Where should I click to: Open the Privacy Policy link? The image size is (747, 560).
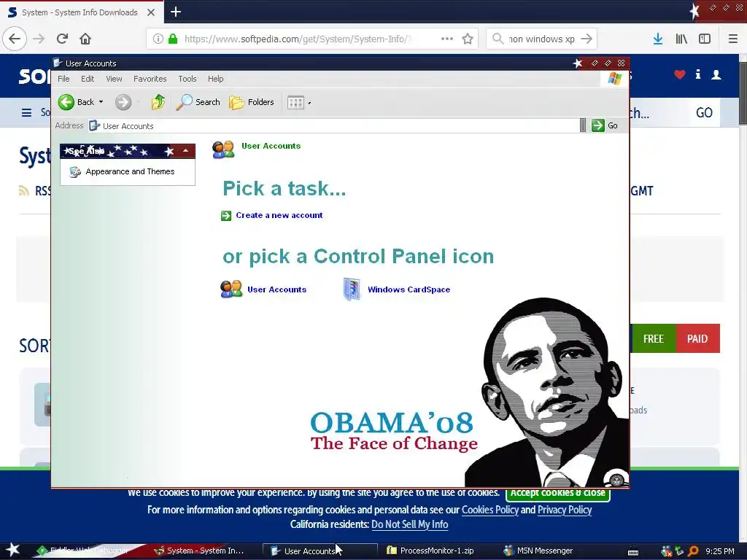coord(565,510)
